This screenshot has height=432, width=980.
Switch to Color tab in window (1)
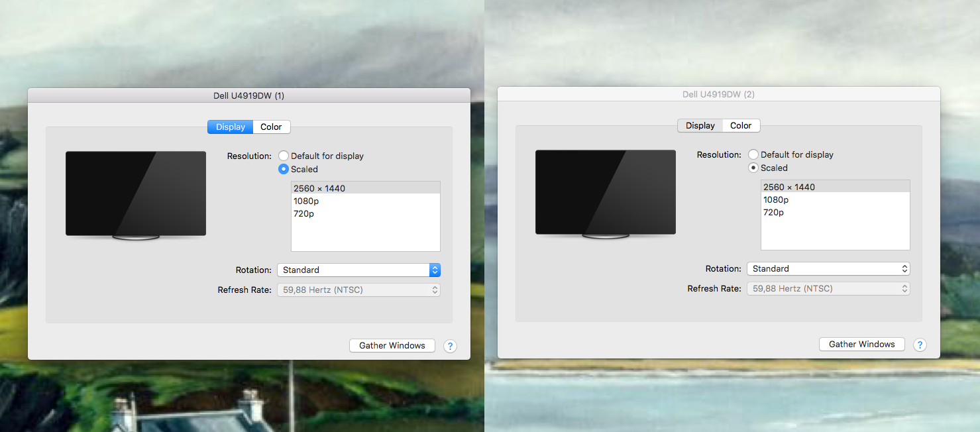(x=271, y=127)
